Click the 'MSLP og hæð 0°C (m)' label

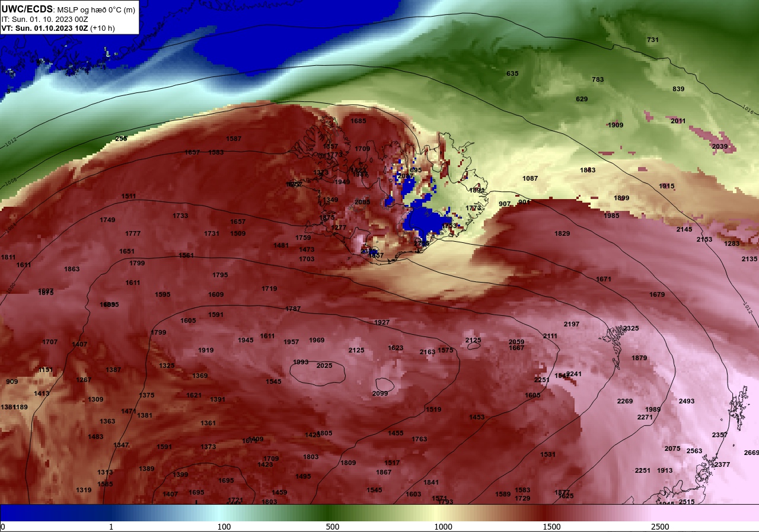click(x=96, y=10)
